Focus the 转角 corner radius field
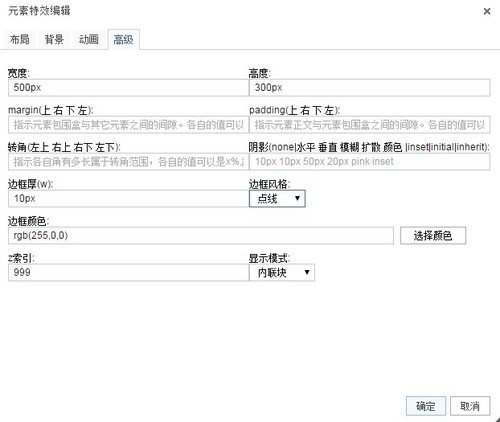 [x=128, y=162]
